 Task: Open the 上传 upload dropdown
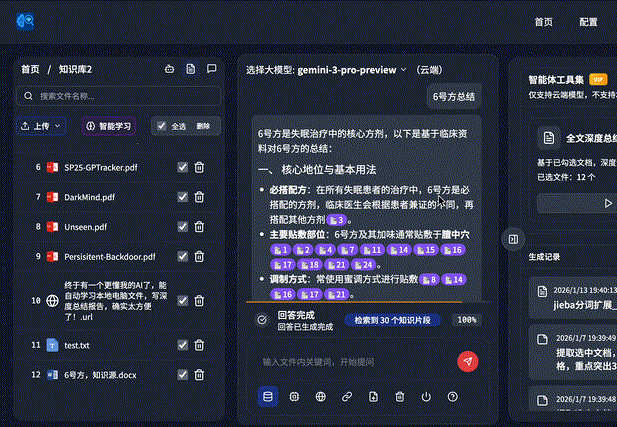pyautogui.click(x=41, y=126)
